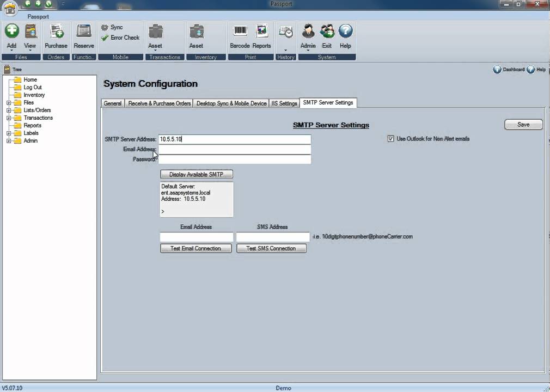Click the SMTP Server Address field
Image resolution: width=550 pixels, height=392 pixels.
235,139
